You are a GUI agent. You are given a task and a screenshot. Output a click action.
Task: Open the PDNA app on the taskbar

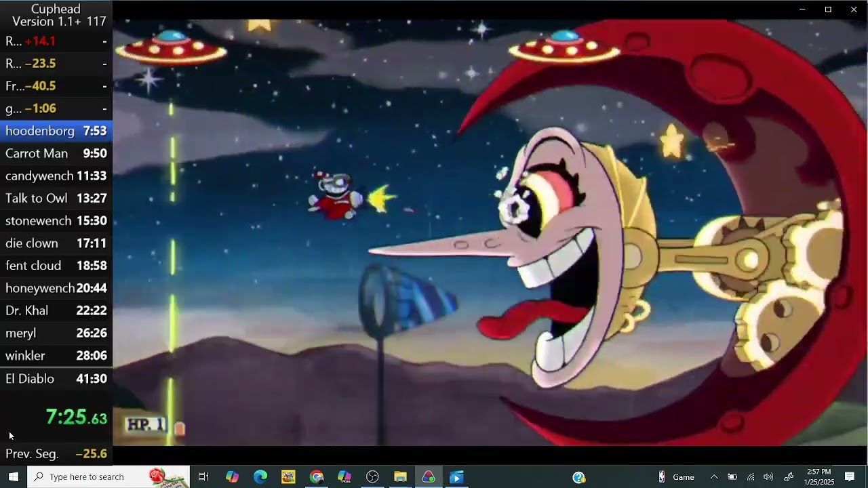coord(344,476)
